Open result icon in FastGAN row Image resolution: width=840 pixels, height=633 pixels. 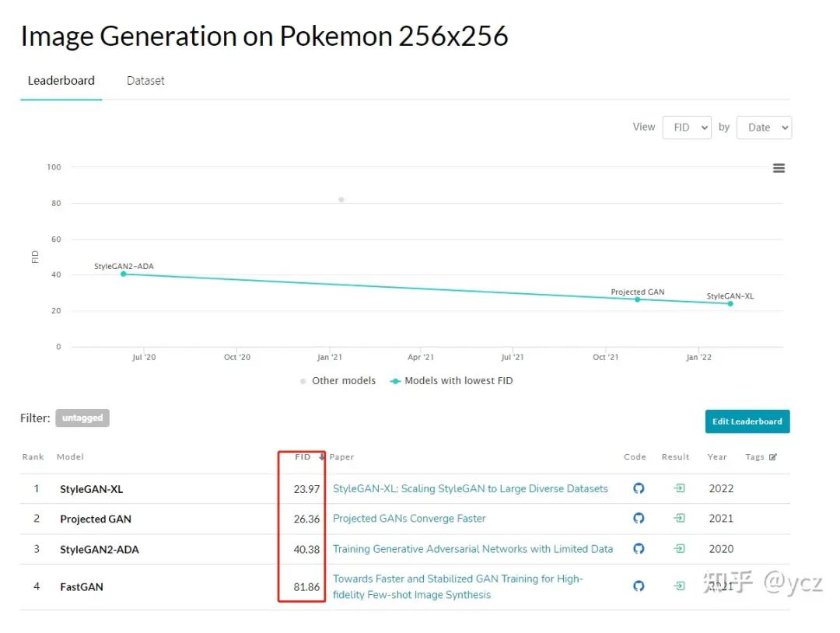click(679, 586)
